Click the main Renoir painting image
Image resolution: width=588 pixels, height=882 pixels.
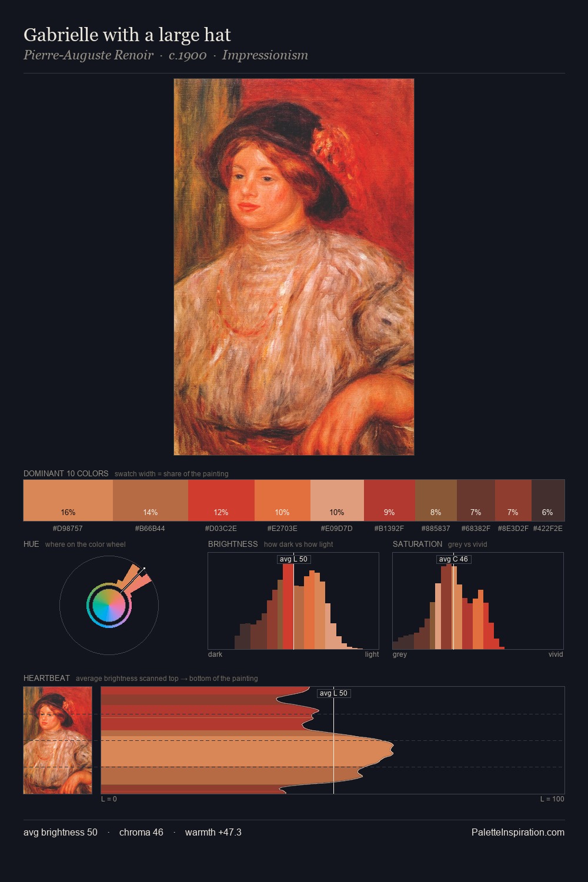[x=294, y=267]
